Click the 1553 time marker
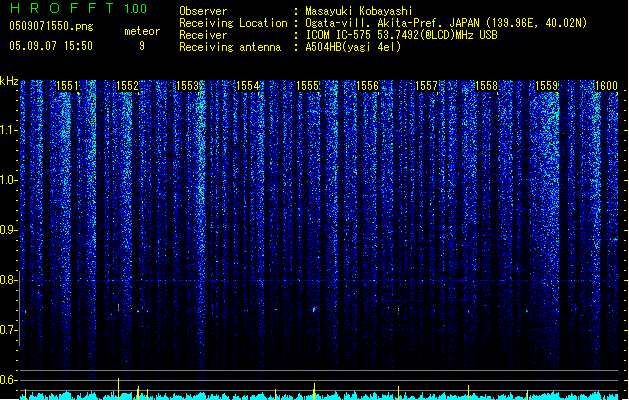Viewport: 629px width, 400px height. click(x=187, y=86)
